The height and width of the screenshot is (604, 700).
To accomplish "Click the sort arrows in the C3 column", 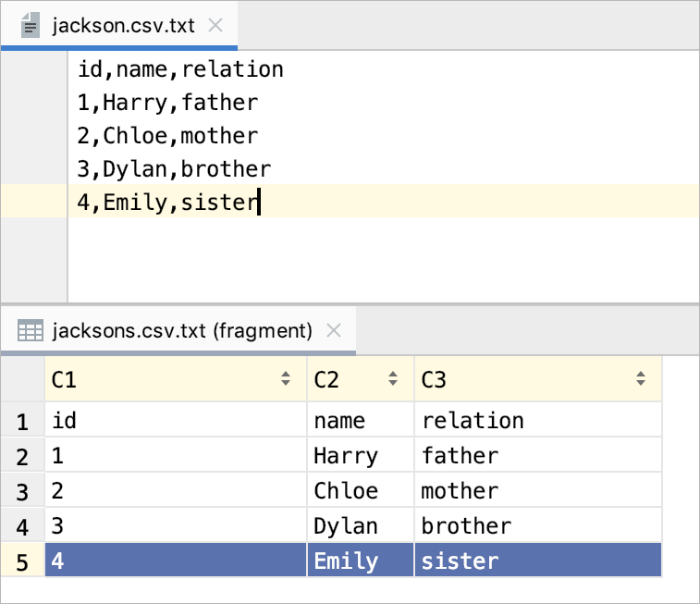I will pyautogui.click(x=641, y=379).
